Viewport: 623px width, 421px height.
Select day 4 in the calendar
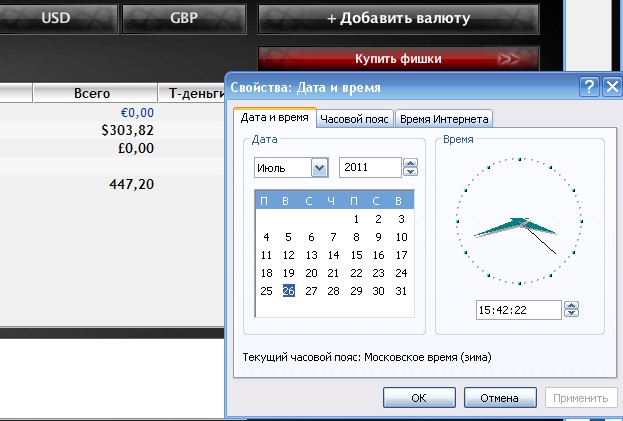(x=266, y=237)
